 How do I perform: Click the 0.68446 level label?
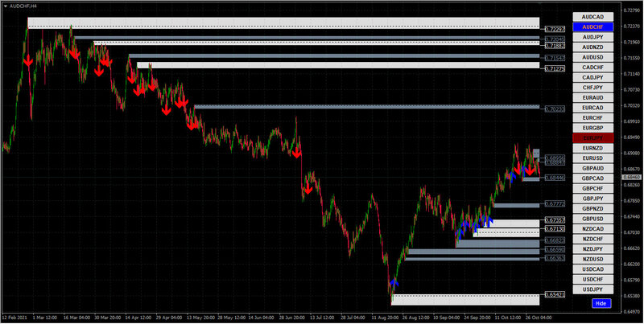555,178
